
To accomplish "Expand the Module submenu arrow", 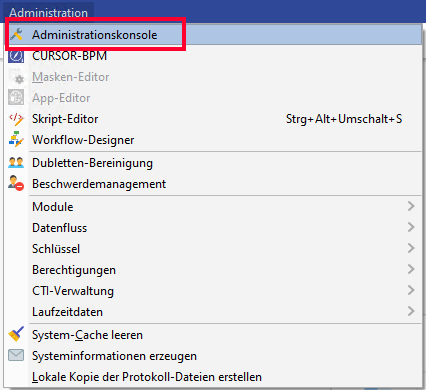I will click(x=411, y=206).
